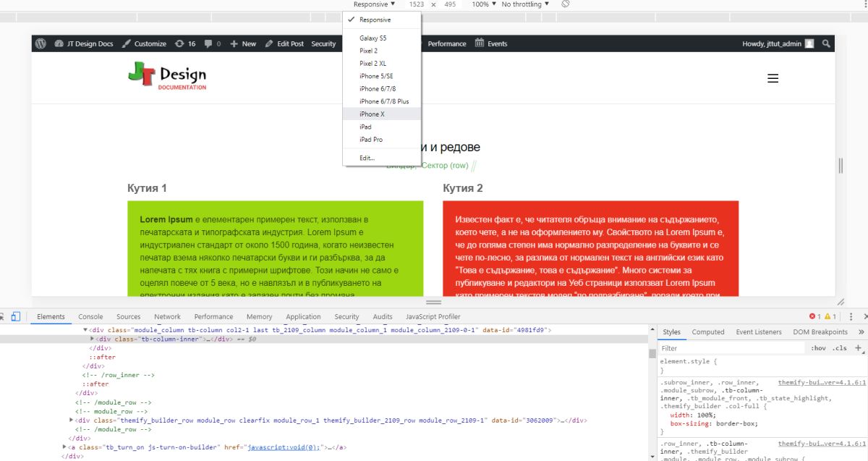Toggle the :hov element state panel

click(818, 348)
